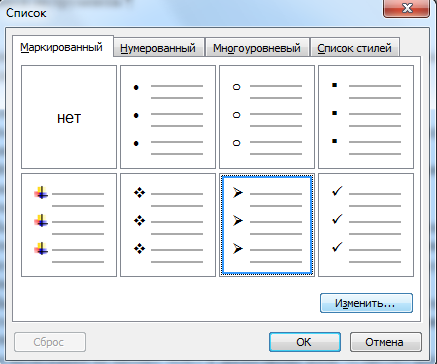Choose the hollow circle bullet style
437x364 pixels.
(x=267, y=117)
